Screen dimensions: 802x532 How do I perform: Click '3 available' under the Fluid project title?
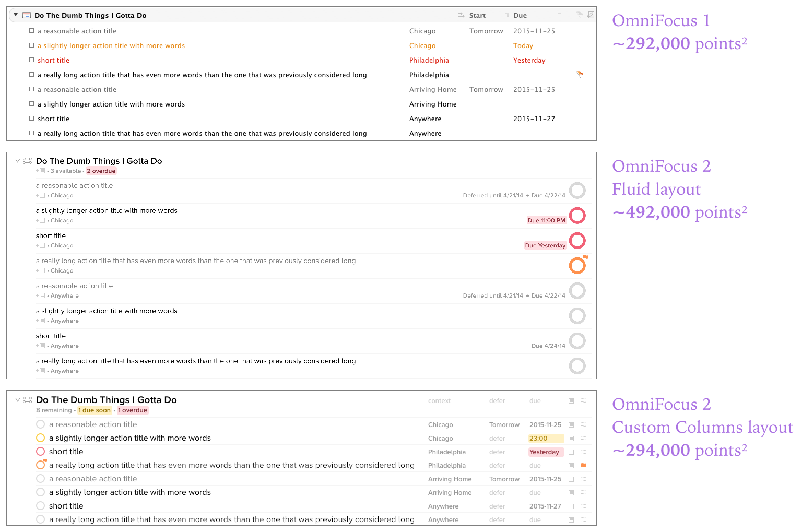tap(66, 171)
